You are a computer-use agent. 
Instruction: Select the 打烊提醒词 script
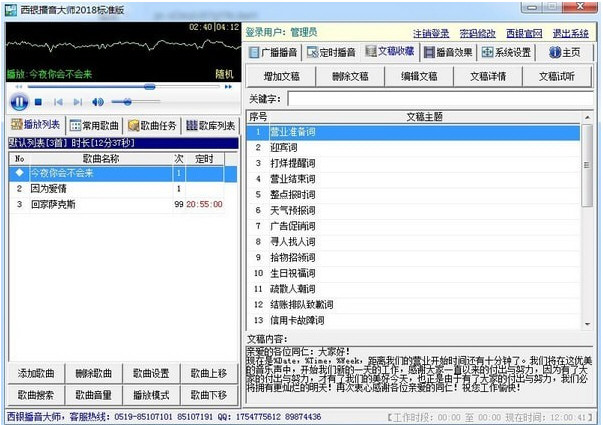pos(413,163)
